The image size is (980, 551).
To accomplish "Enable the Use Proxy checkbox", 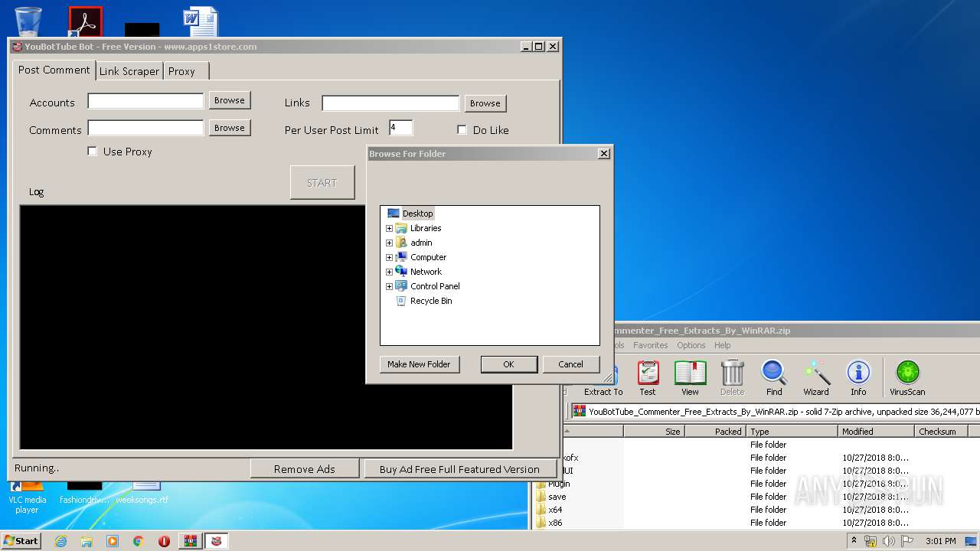I will [93, 152].
